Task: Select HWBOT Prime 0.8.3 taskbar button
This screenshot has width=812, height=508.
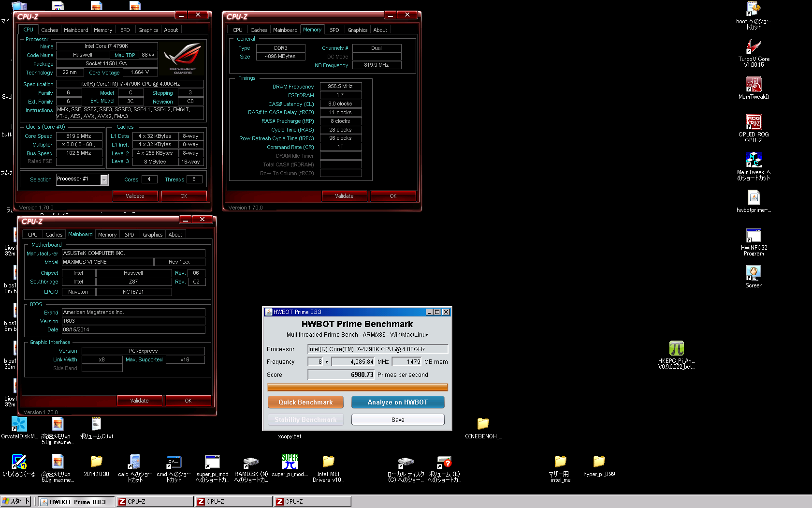Action: point(76,502)
